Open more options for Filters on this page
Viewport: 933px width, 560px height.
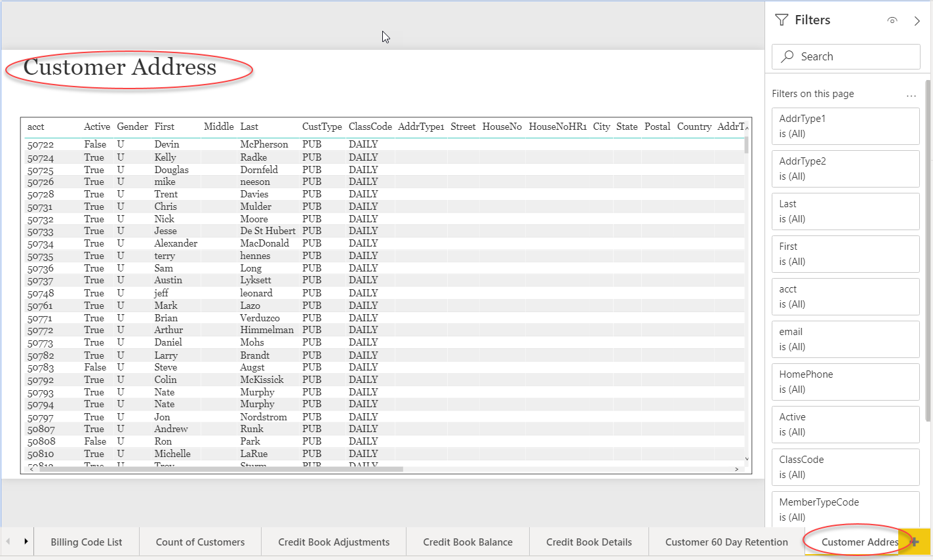coord(911,94)
